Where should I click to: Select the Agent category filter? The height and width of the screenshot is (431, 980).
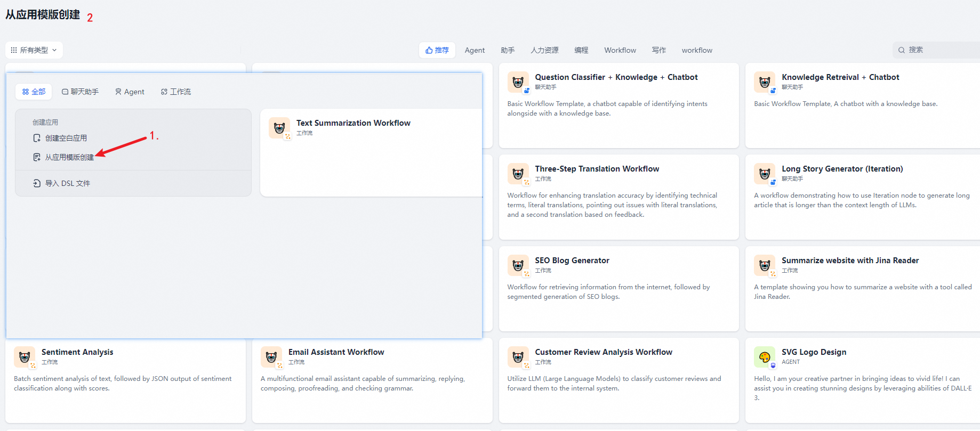click(x=475, y=50)
